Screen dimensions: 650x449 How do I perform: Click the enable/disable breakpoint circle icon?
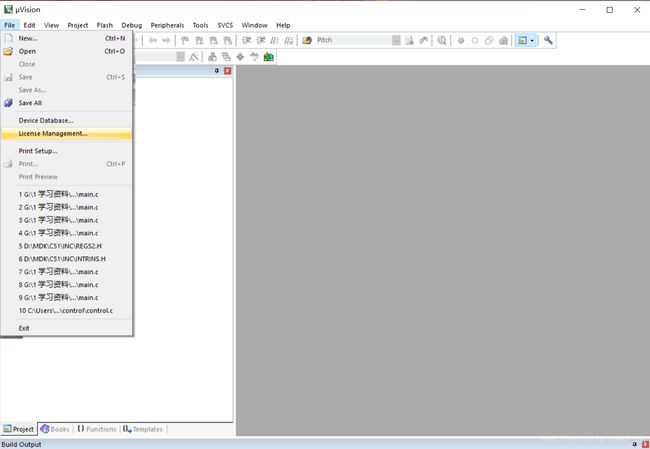(x=475, y=41)
